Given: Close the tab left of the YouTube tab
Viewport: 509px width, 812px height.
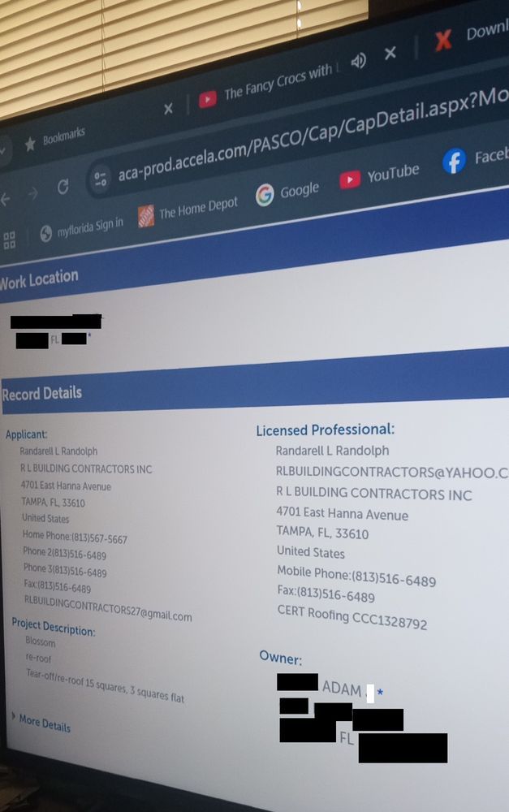Looking at the screenshot, I should pyautogui.click(x=168, y=108).
